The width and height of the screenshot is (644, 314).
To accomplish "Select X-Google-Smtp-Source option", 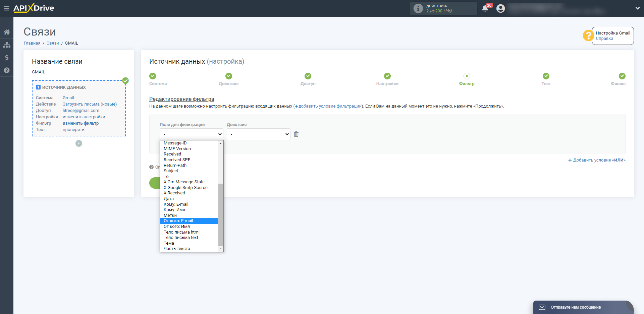I will pyautogui.click(x=189, y=188).
